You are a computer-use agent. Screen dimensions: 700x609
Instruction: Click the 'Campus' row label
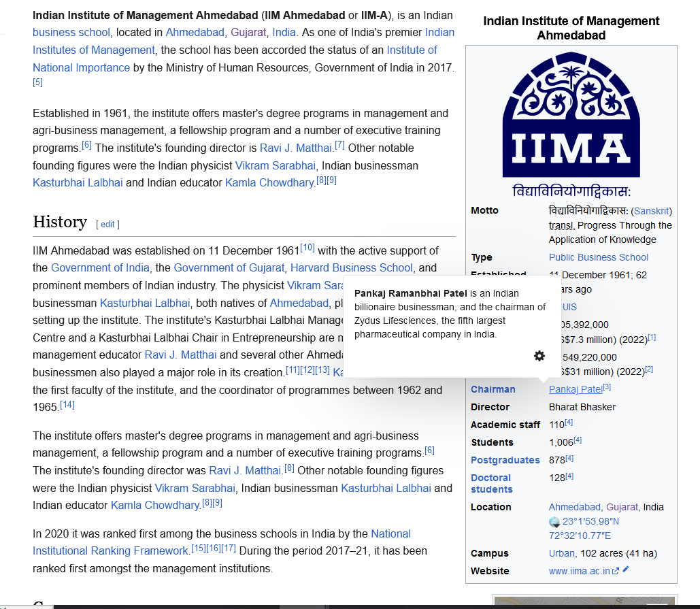tap(490, 553)
